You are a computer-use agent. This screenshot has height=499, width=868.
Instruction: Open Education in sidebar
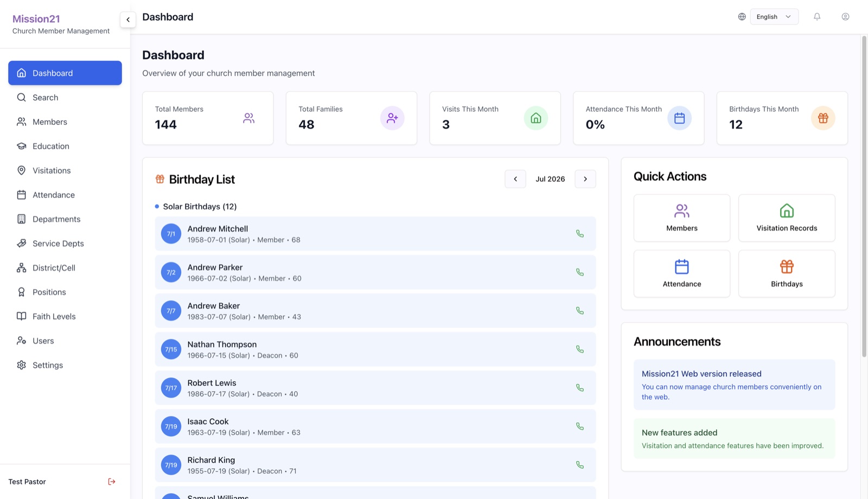pyautogui.click(x=65, y=146)
